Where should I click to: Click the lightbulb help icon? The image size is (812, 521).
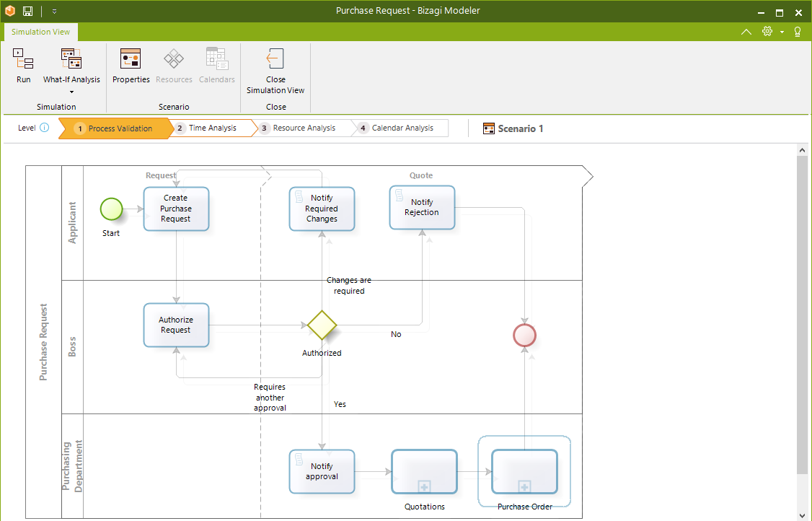[798, 32]
